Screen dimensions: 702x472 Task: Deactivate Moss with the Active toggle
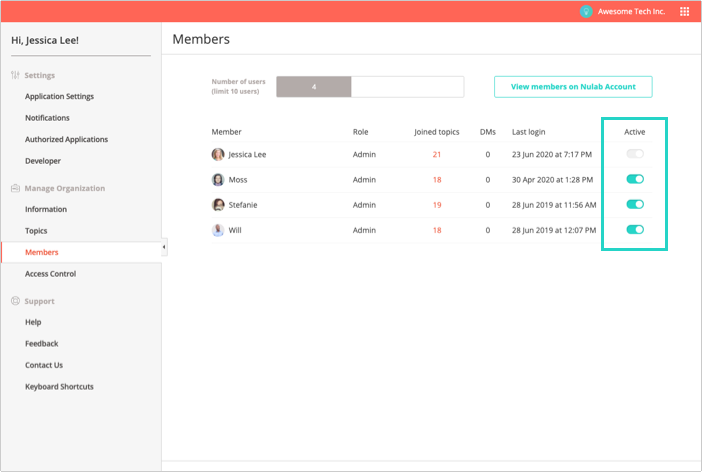point(635,179)
